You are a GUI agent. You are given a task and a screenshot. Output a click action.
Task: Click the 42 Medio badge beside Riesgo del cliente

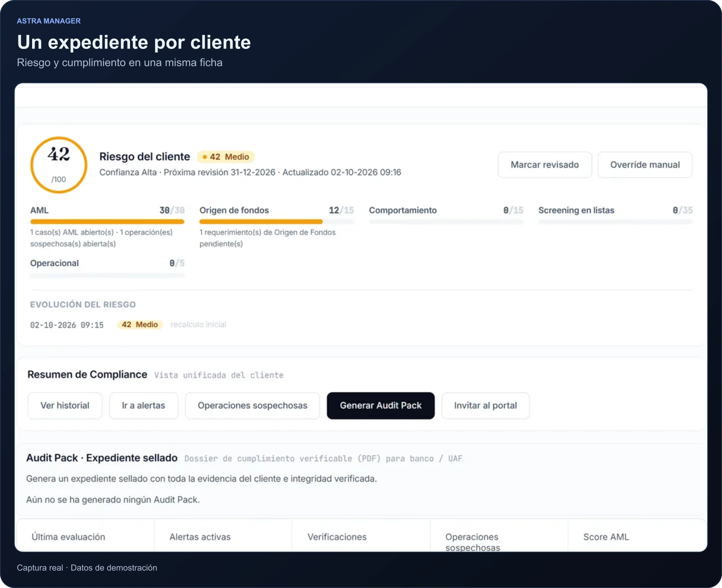pos(226,157)
